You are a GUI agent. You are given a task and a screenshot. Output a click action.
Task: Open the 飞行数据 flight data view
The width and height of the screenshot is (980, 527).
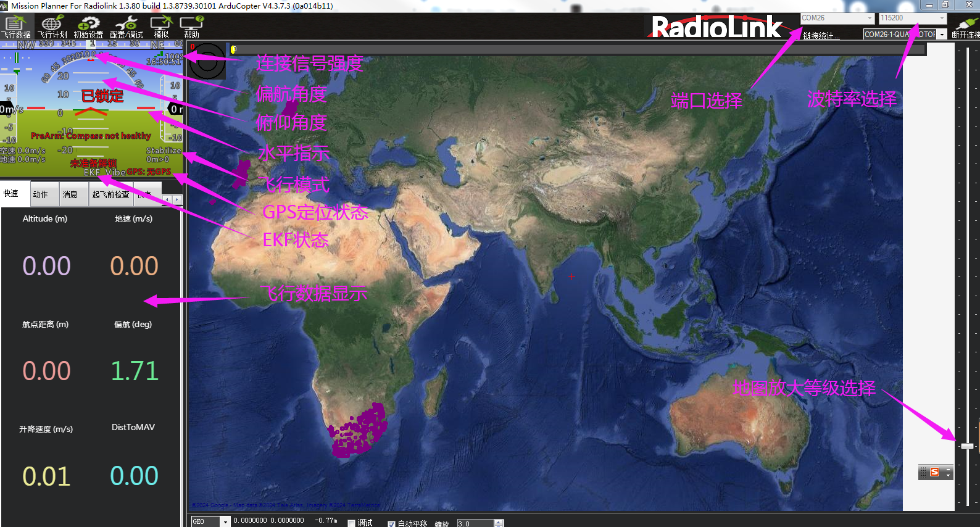(15, 27)
